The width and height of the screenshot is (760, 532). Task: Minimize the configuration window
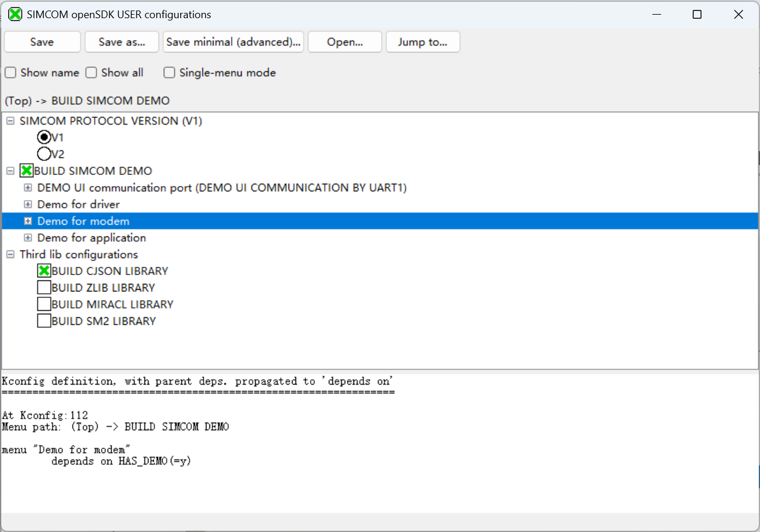pyautogui.click(x=655, y=15)
